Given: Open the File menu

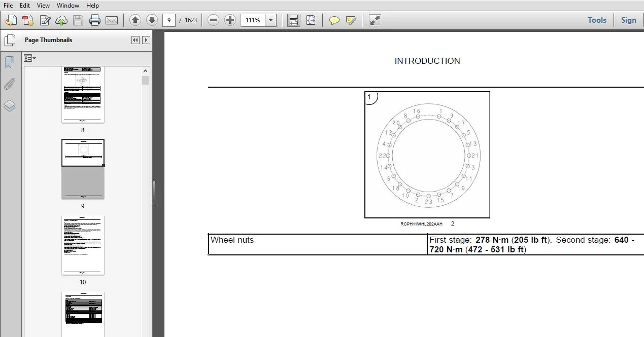Looking at the screenshot, I should click(8, 6).
